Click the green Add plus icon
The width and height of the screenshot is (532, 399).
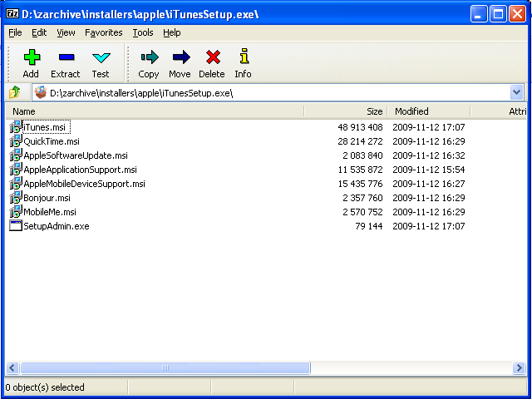(32, 57)
